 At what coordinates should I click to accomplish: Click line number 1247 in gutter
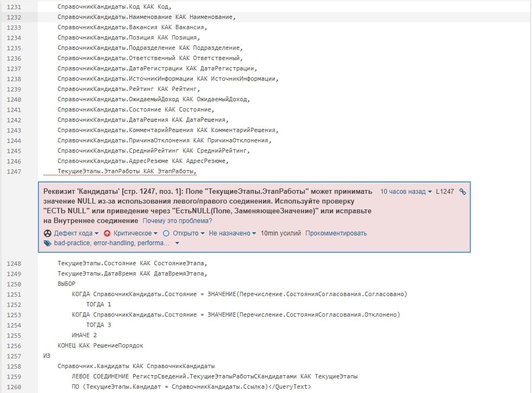[x=14, y=172]
